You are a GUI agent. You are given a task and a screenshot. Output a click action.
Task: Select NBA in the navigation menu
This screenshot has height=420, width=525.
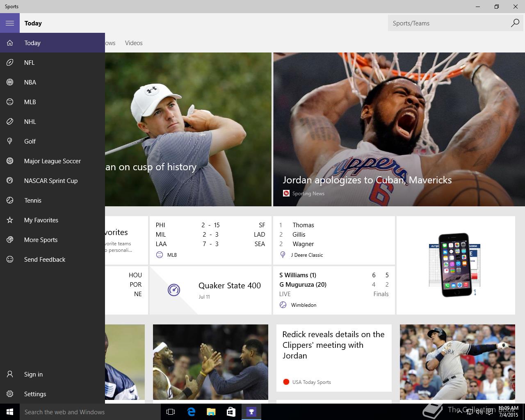coord(52,82)
